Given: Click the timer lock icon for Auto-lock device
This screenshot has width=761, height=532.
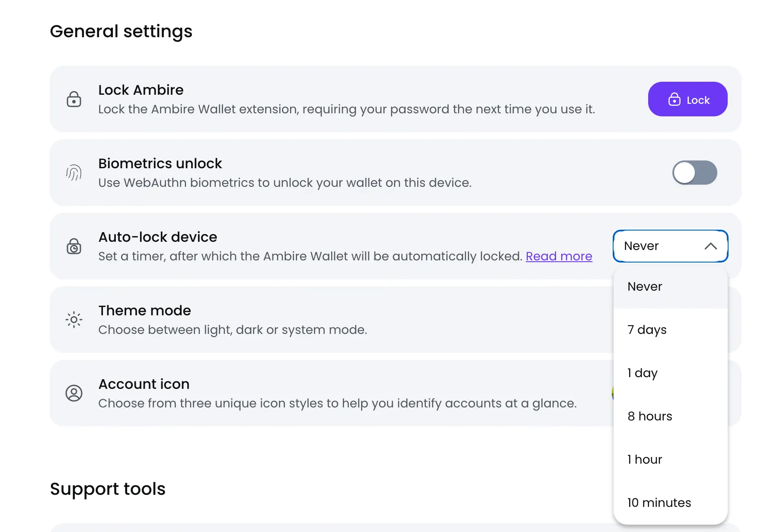Looking at the screenshot, I should pyautogui.click(x=74, y=246).
